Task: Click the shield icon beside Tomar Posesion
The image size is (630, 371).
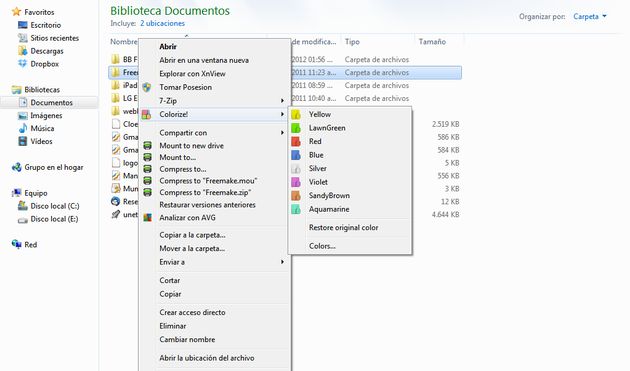Action: click(x=147, y=87)
